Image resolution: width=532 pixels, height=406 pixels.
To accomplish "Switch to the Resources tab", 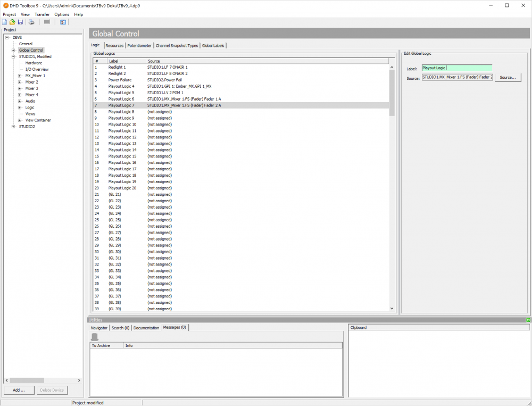I will pos(114,45).
